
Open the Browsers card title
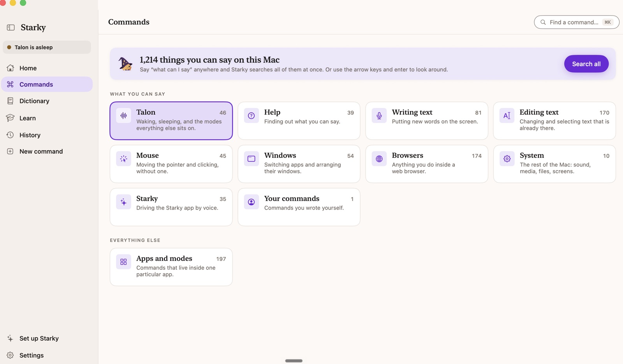pyautogui.click(x=407, y=155)
